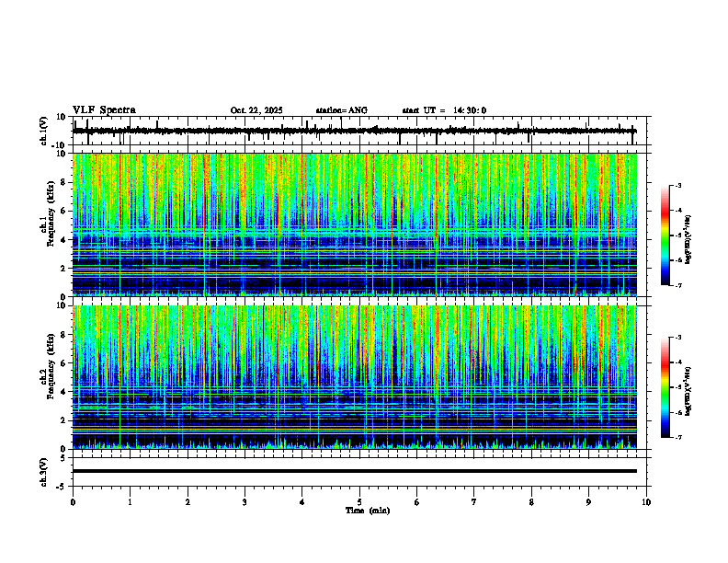
Task: Click time-axis tick label "9"
Action: pyautogui.click(x=588, y=502)
